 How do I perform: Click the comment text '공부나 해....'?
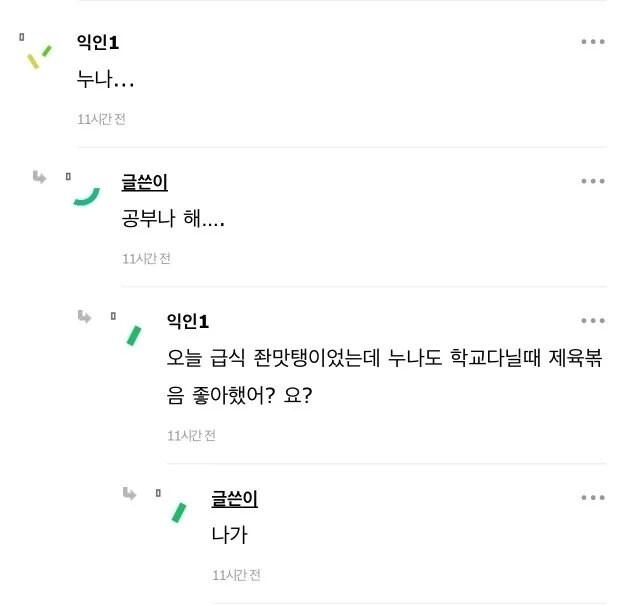[173, 218]
